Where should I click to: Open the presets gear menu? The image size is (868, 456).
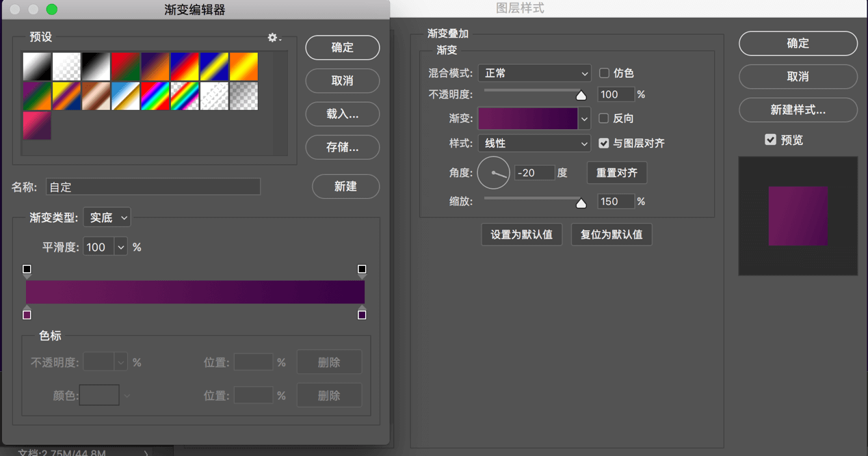point(274,38)
